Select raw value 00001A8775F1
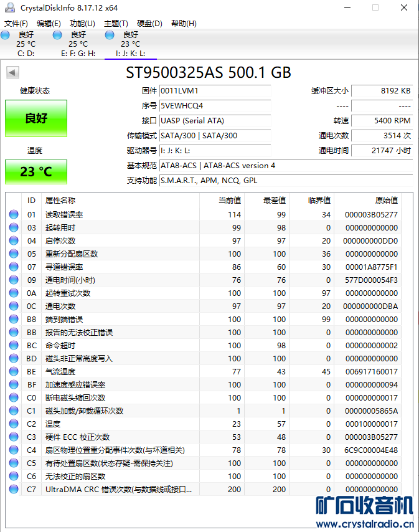Image resolution: width=419 pixels, height=532 pixels. pos(372,267)
